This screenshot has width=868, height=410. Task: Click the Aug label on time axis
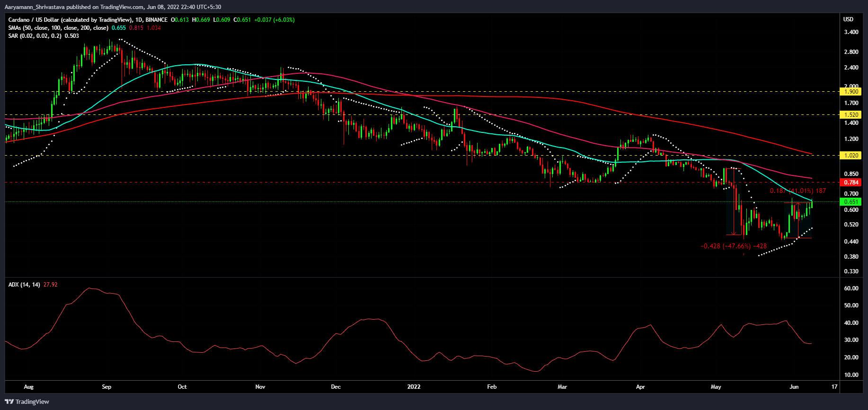click(29, 387)
